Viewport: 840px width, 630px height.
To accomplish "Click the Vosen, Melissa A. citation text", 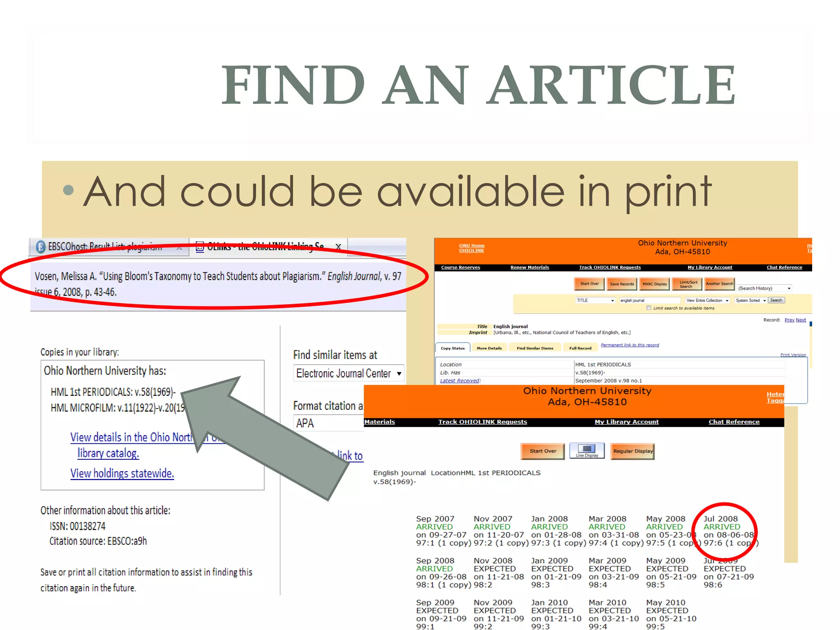I will point(218,284).
